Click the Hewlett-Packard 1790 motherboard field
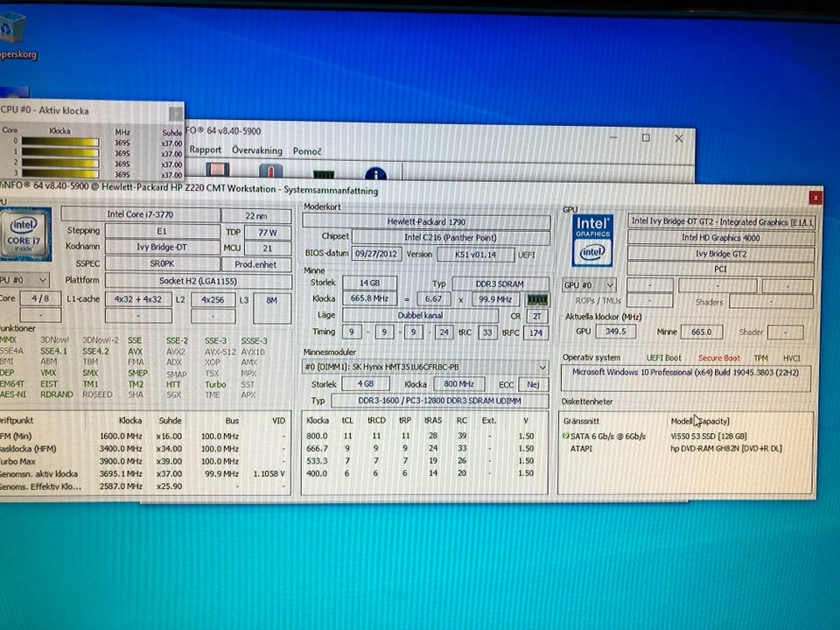 (426, 221)
